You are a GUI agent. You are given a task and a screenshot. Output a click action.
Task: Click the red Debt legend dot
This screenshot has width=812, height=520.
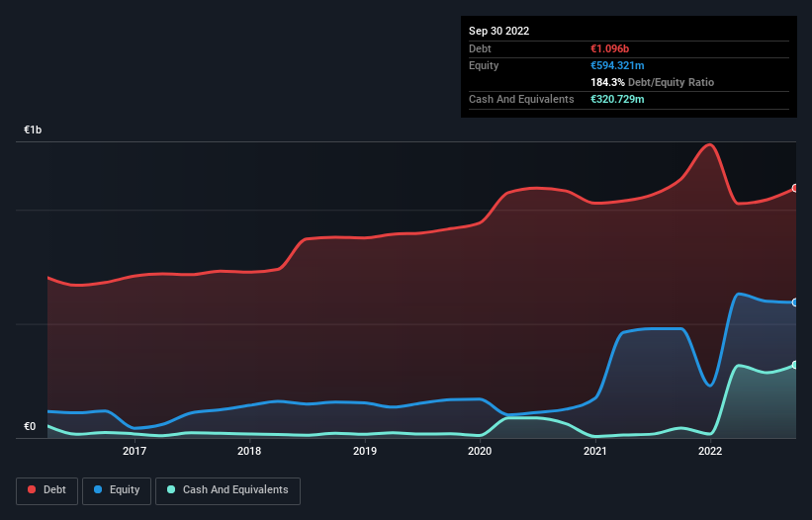tap(32, 489)
